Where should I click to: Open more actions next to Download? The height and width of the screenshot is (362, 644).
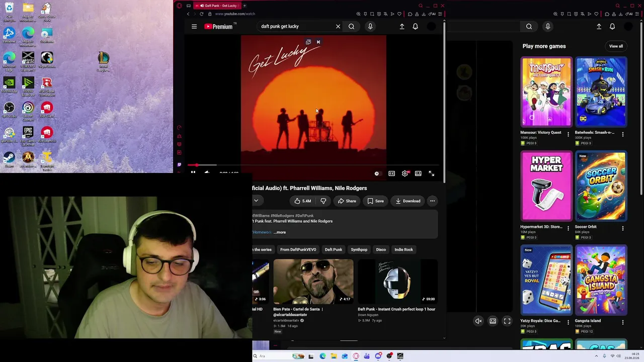(432, 201)
